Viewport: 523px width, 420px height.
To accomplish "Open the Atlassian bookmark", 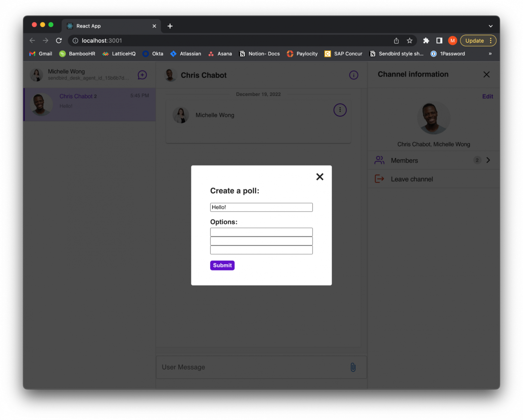I will [x=186, y=54].
